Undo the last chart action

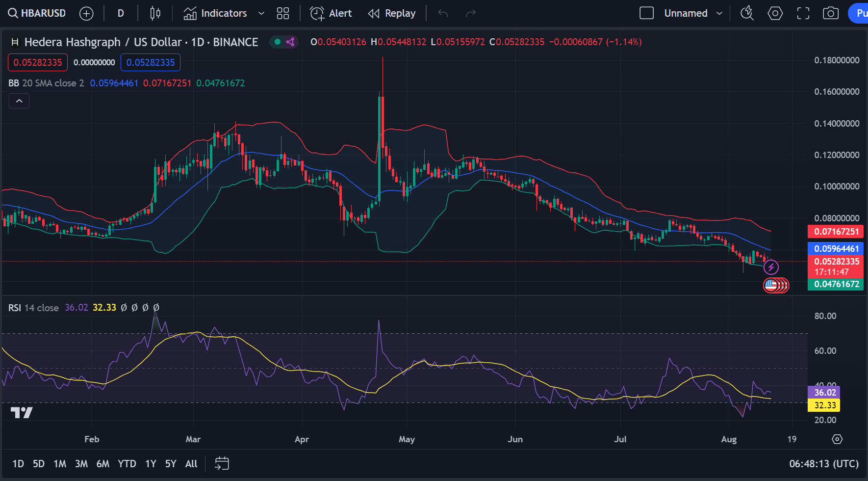point(443,13)
